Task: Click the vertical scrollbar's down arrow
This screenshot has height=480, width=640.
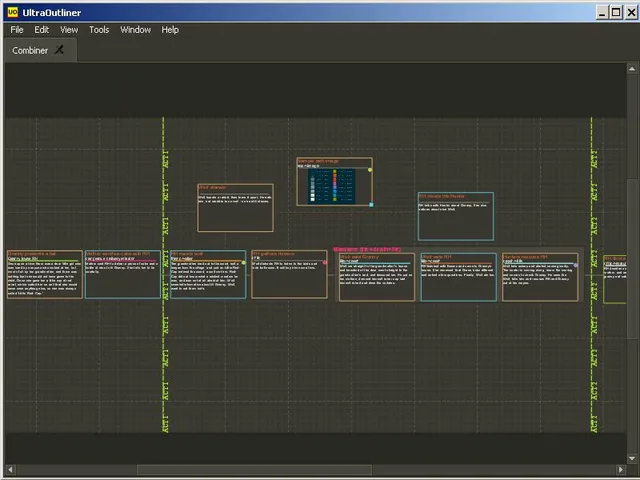Action: click(x=632, y=458)
